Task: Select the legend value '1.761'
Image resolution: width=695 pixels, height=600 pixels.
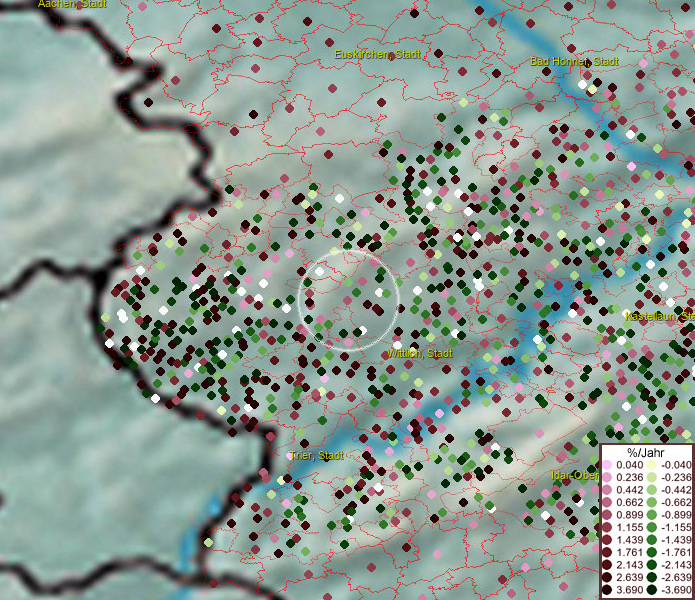Action: [x=629, y=553]
